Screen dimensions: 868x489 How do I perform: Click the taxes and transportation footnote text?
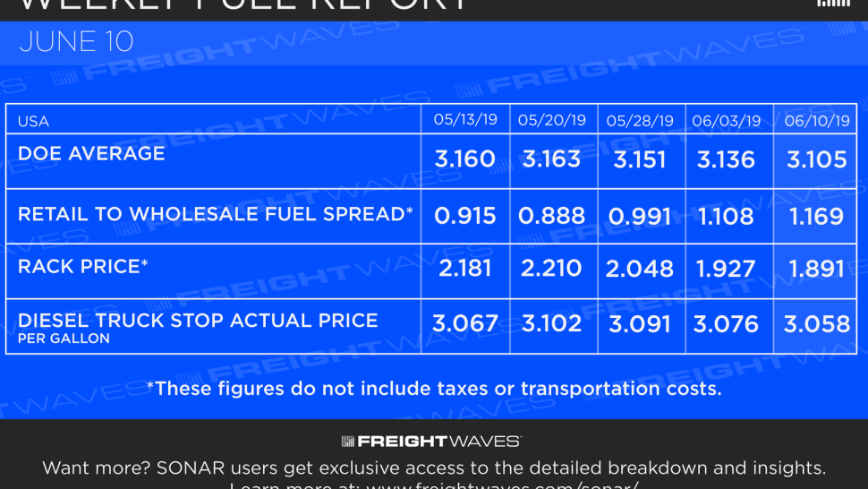coord(435,388)
